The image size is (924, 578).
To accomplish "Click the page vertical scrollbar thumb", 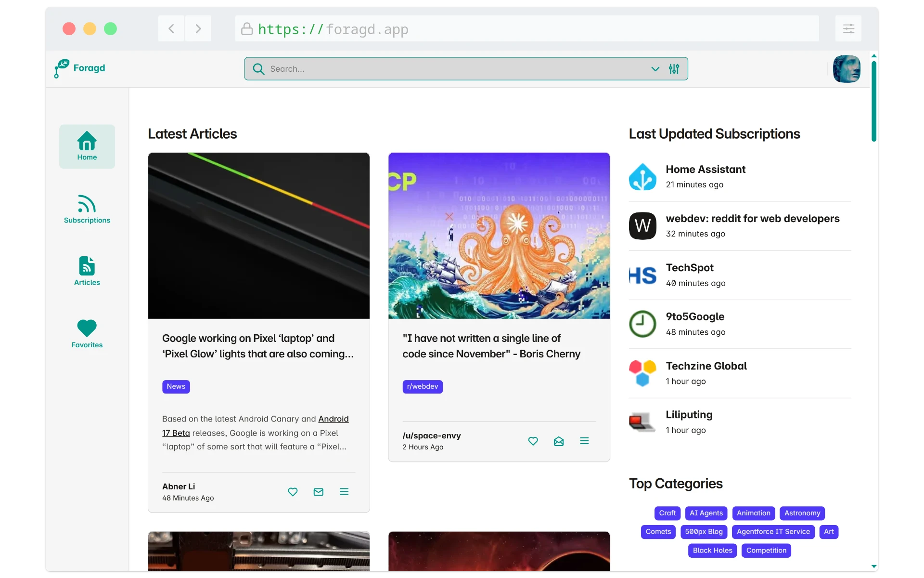I will 874,101.
